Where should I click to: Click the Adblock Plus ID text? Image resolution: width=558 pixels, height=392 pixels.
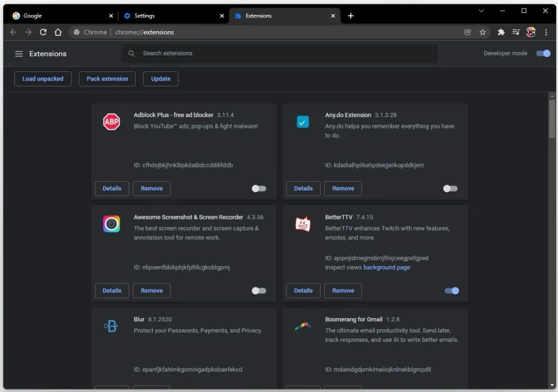click(184, 165)
